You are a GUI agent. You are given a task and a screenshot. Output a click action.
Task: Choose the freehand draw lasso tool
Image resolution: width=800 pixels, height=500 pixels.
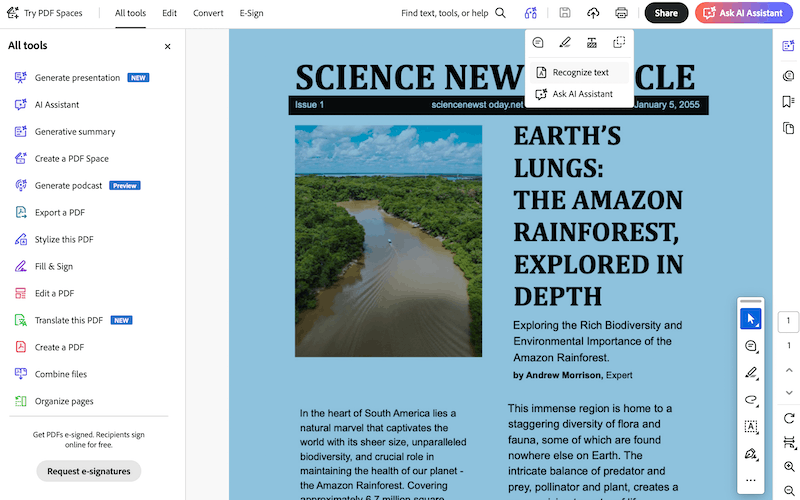tap(751, 399)
